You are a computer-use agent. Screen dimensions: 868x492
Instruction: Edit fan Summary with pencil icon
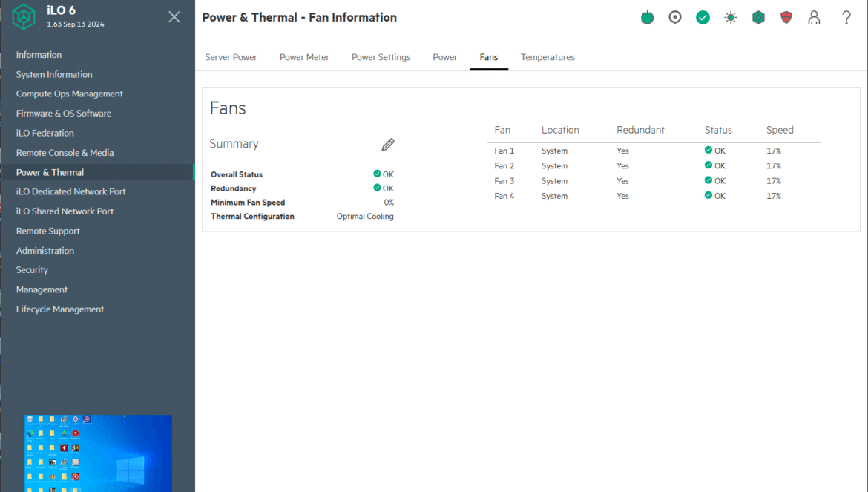click(388, 145)
